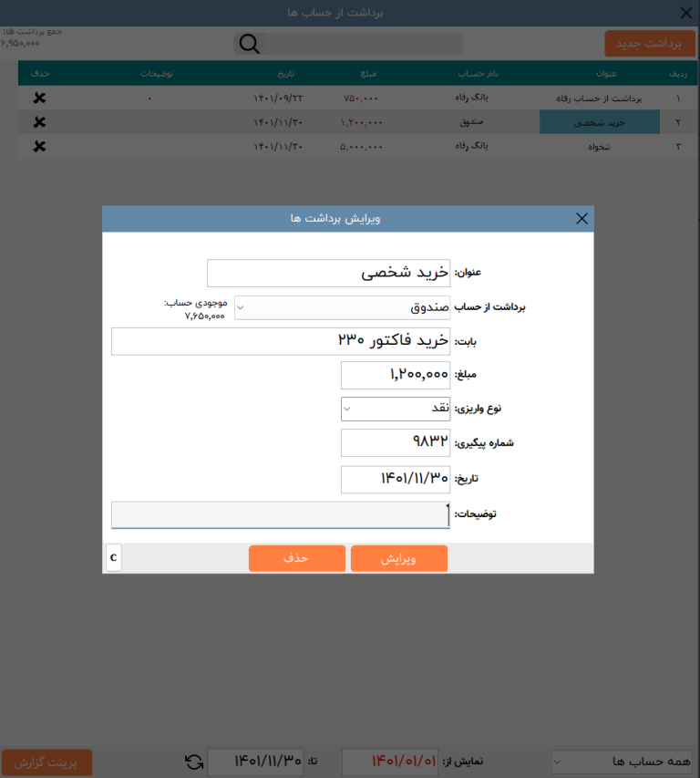700x778 pixels.
Task: Click the توضیحات text field
Action: (281, 515)
